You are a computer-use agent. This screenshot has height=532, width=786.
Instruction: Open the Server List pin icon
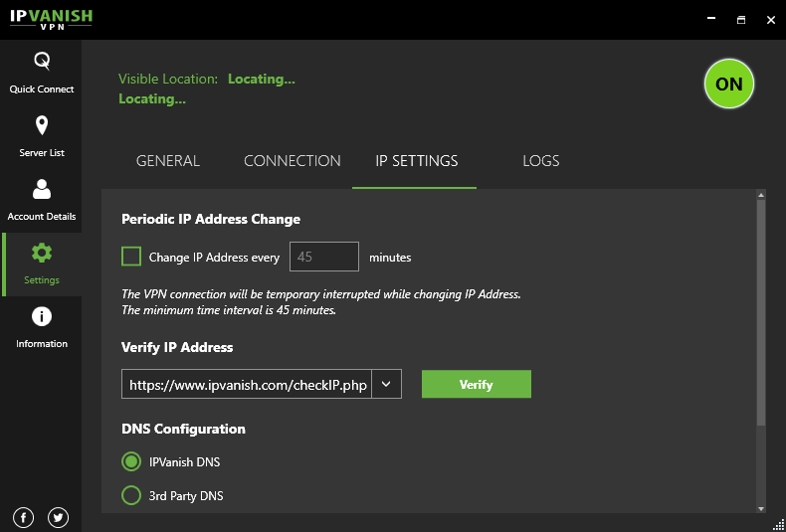click(42, 125)
